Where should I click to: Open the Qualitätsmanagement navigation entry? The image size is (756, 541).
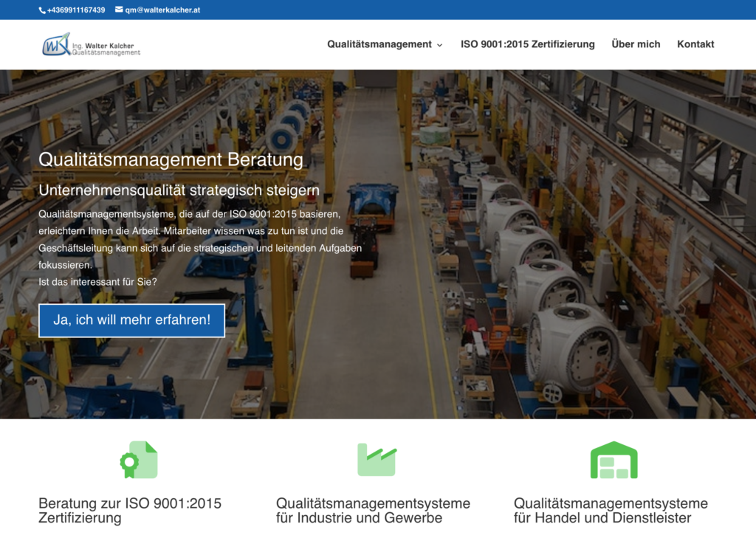[x=380, y=44]
